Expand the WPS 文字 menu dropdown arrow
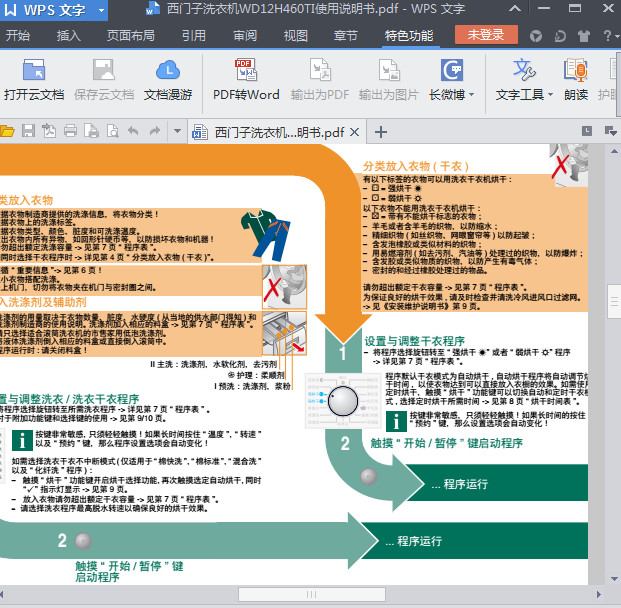621x608 pixels. (x=101, y=10)
